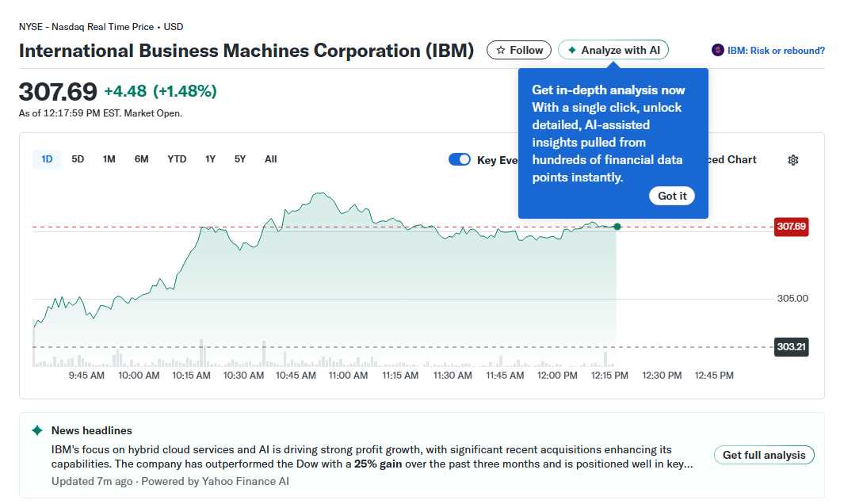Select the 1D range tab
Image resolution: width=844 pixels, height=504 pixels.
click(x=47, y=159)
